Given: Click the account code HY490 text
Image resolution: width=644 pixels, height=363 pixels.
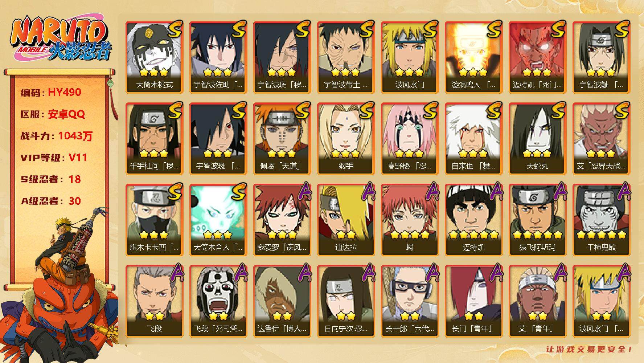Looking at the screenshot, I should point(64,92).
